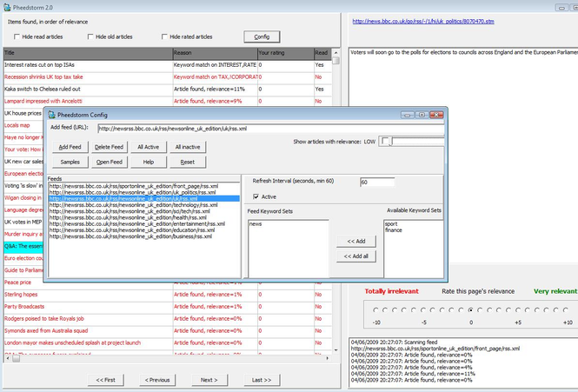
Task: Open the BBC uk_politics article link
Action: tap(423, 22)
